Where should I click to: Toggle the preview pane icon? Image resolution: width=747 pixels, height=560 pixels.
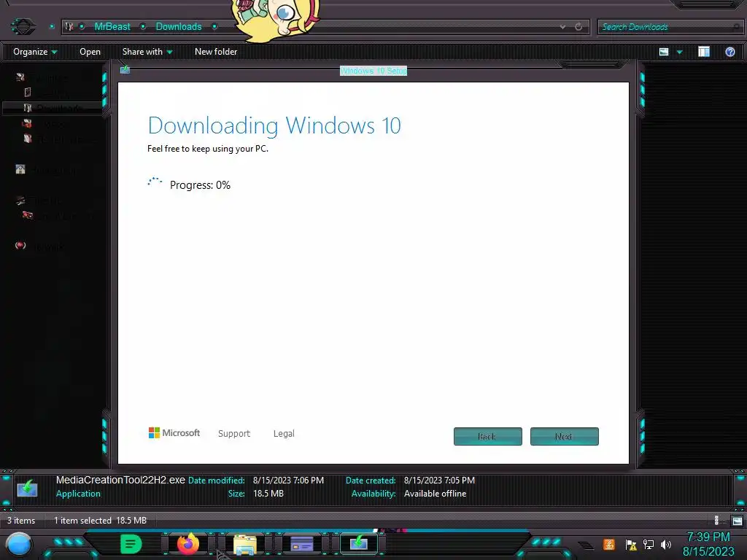pos(704,52)
